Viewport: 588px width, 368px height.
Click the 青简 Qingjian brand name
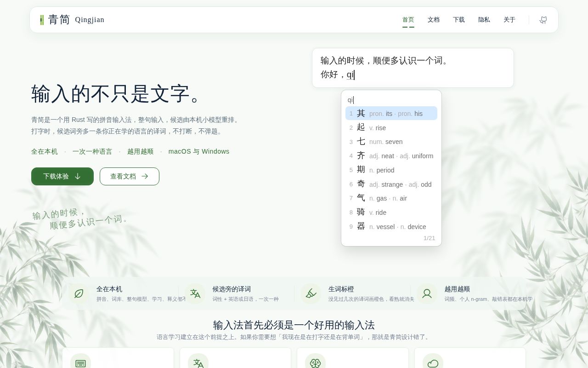tap(76, 20)
